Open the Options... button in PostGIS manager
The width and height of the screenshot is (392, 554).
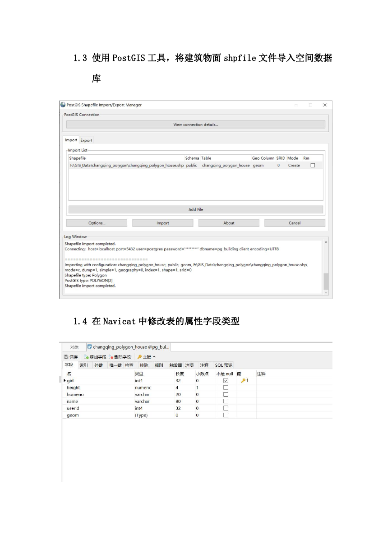point(97,223)
